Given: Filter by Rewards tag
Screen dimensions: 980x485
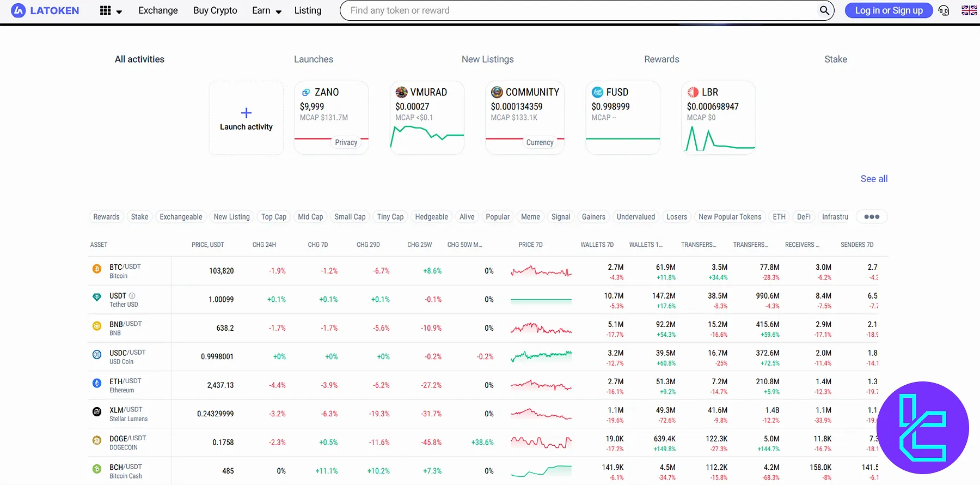Looking at the screenshot, I should tap(106, 216).
